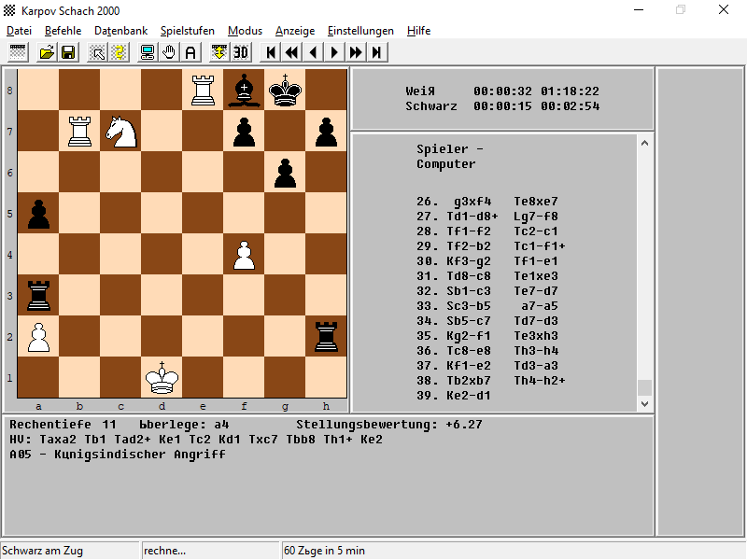
Task: Open the Anzeige menu
Action: pyautogui.click(x=295, y=31)
